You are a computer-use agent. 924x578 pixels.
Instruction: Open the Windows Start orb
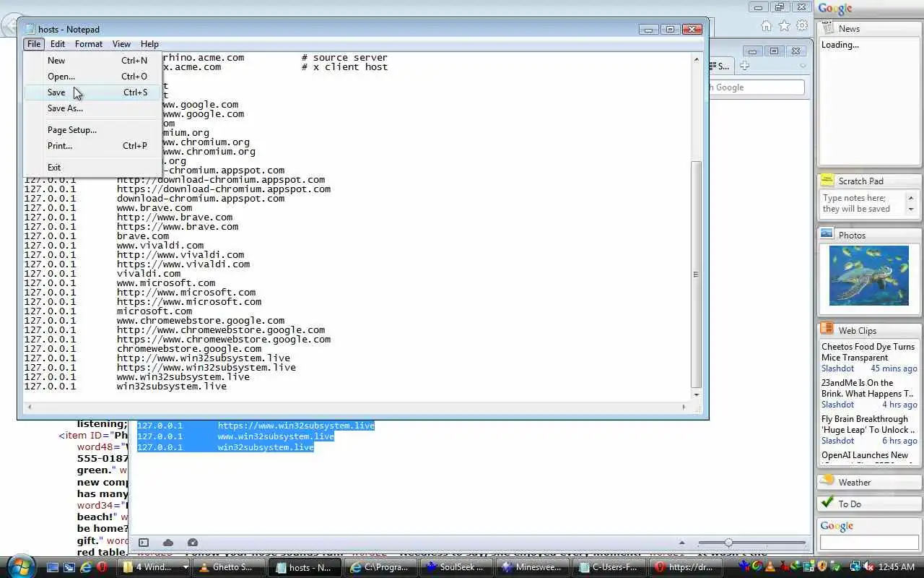pyautogui.click(x=19, y=566)
